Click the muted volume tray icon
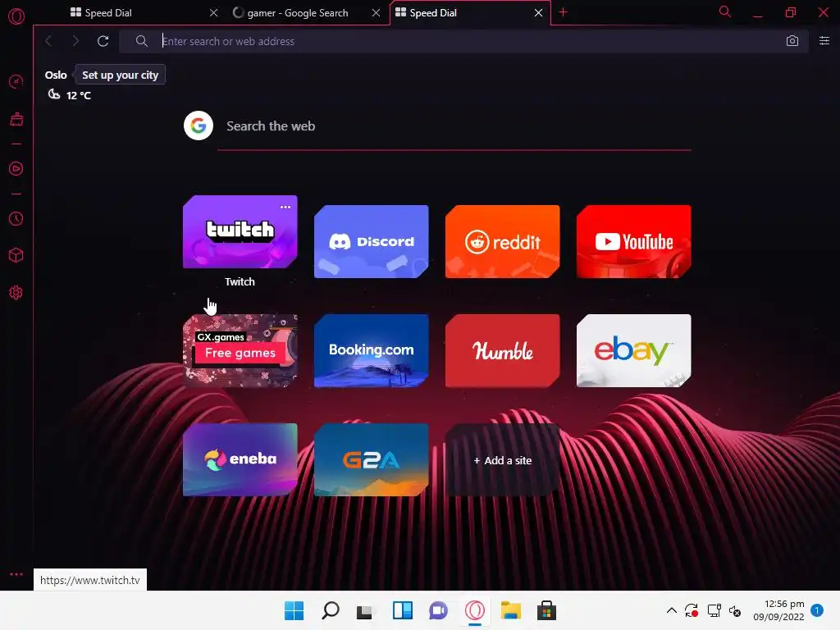The width and height of the screenshot is (840, 630). click(735, 610)
